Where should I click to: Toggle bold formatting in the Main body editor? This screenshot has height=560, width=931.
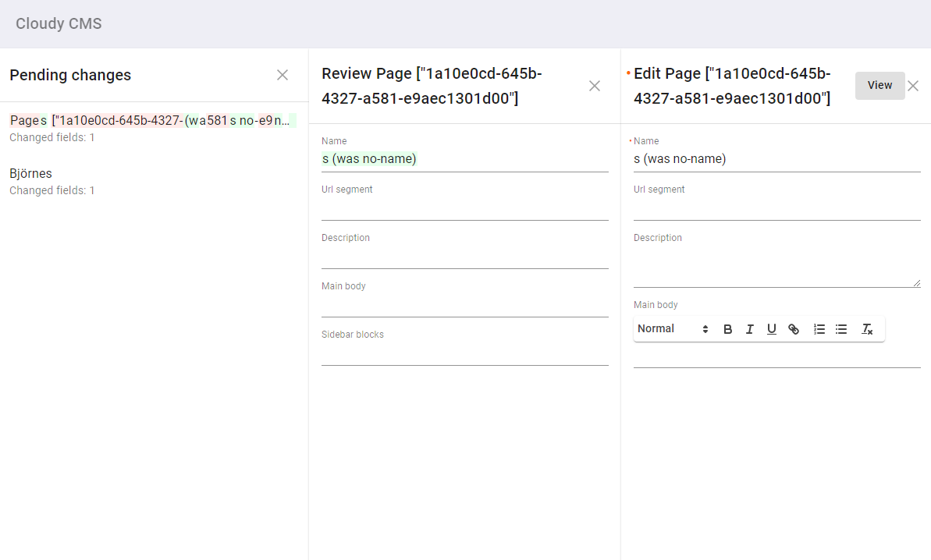point(727,328)
